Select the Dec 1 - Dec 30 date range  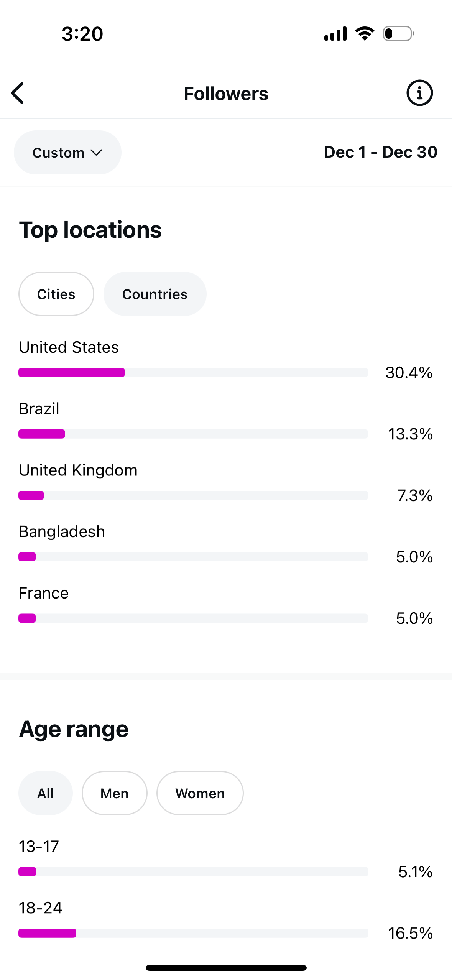(381, 152)
